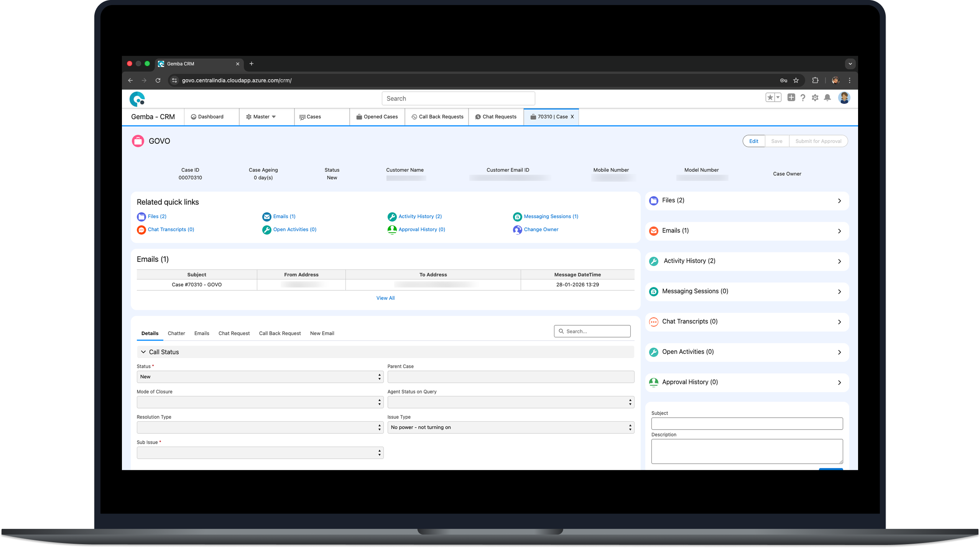Viewport: 980px width, 548px height.
Task: Click the Gemba CRM logo
Action: (x=137, y=99)
